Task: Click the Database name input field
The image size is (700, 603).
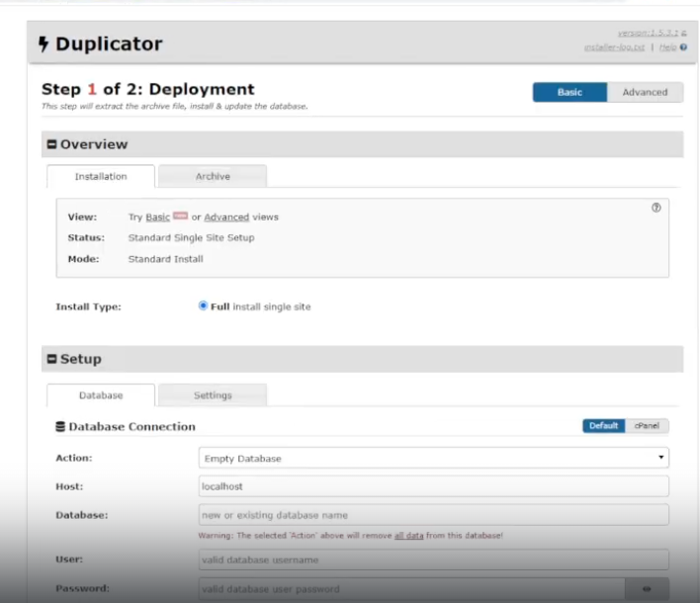Action: click(x=433, y=515)
